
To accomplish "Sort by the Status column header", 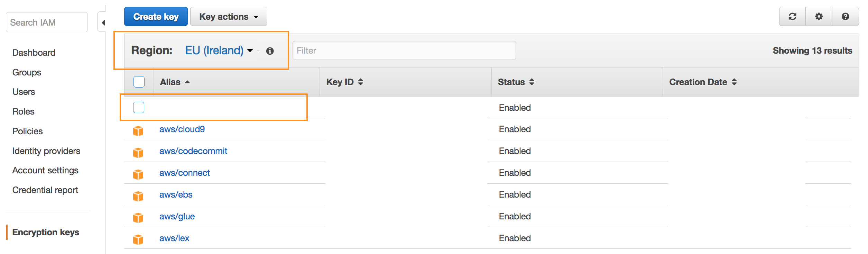I will tap(516, 82).
